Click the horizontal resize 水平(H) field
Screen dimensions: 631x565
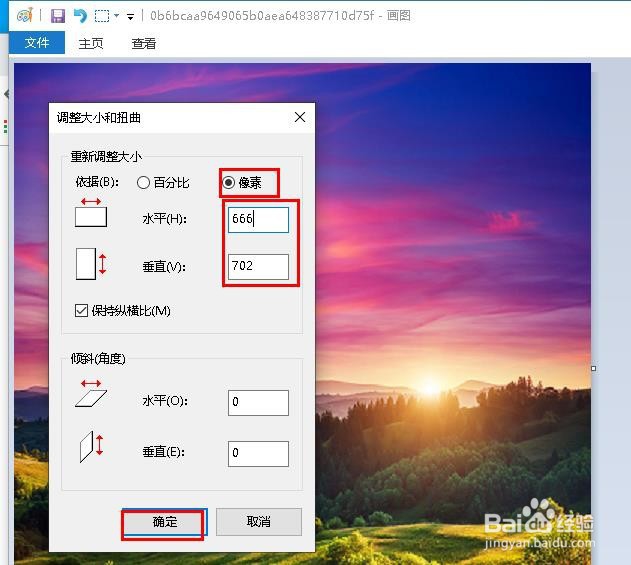pos(258,220)
